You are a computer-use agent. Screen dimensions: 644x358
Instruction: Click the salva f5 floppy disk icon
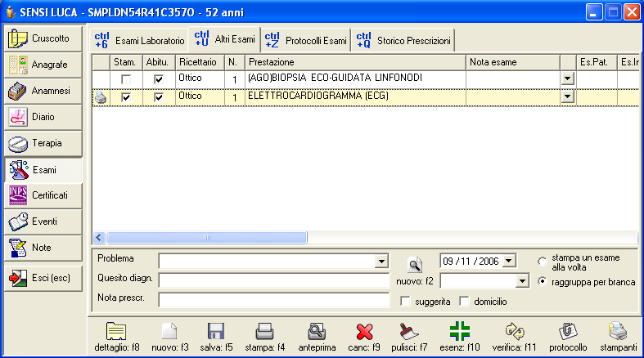pyautogui.click(x=216, y=331)
